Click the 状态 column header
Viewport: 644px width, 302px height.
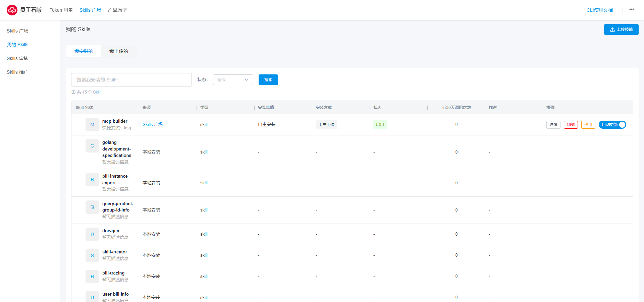[x=377, y=108]
